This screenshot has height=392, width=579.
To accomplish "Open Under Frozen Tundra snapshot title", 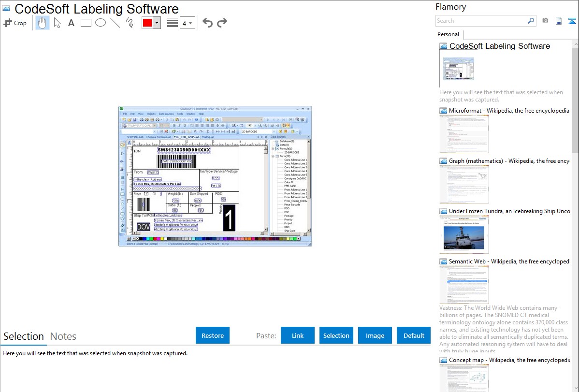I will point(509,211).
